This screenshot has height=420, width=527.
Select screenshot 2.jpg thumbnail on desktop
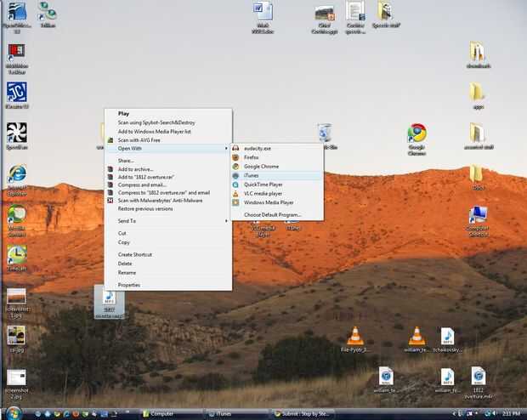click(16, 377)
